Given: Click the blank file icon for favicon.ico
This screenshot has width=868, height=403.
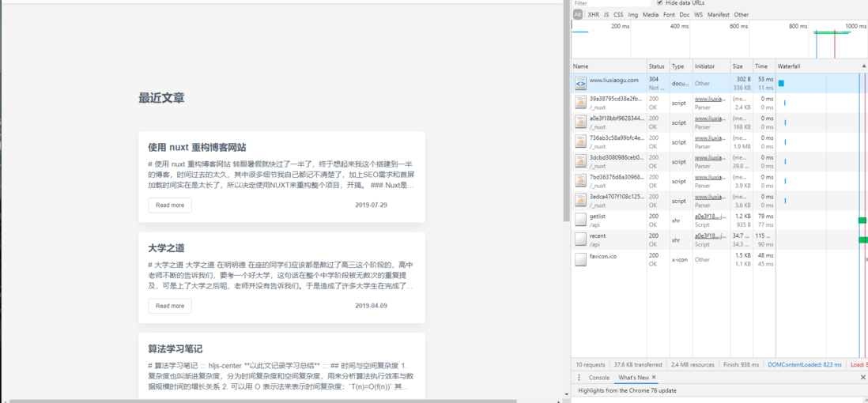Looking at the screenshot, I should pos(580,260).
